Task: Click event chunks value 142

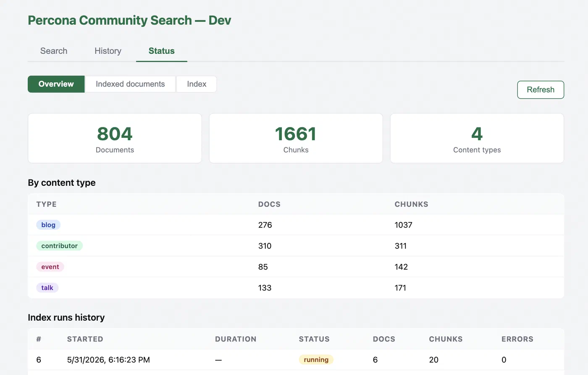Action: coord(401,267)
